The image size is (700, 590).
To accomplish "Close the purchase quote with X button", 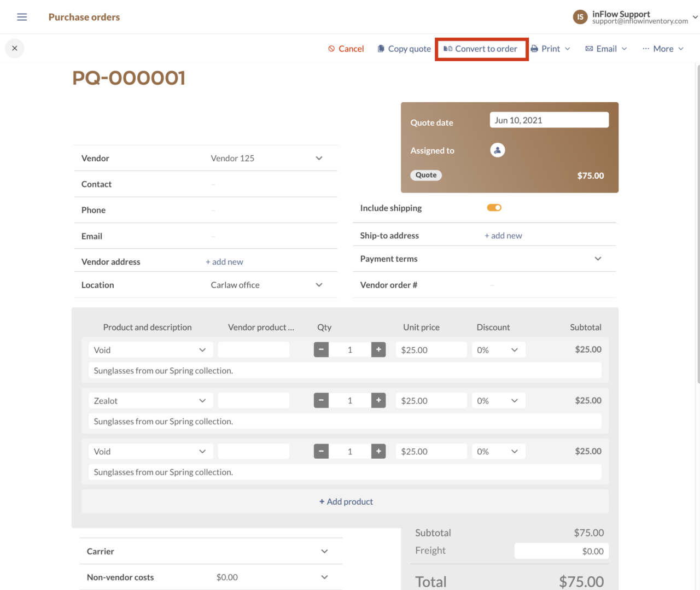I will pyautogui.click(x=15, y=48).
